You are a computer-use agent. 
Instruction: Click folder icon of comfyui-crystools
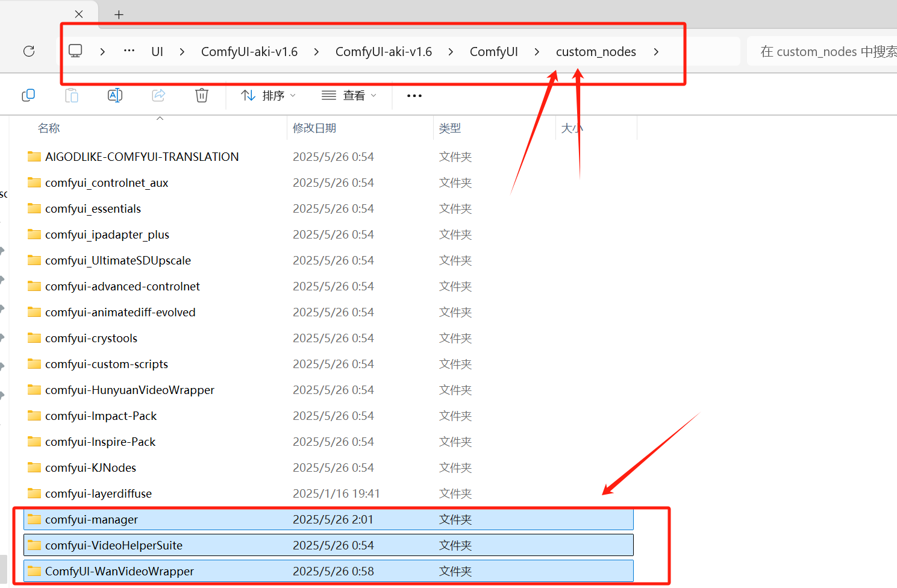tap(34, 338)
